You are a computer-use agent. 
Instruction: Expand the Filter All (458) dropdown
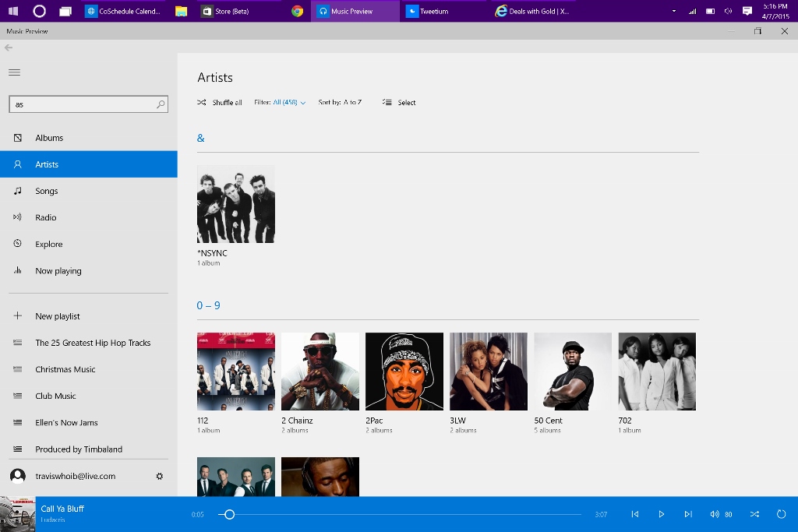pos(280,102)
